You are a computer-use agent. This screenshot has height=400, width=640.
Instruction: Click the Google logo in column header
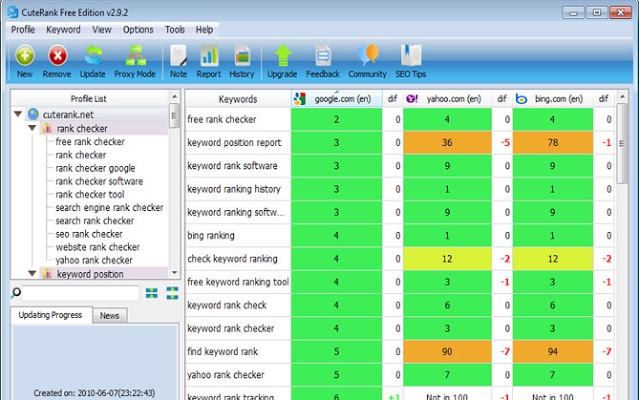300,99
